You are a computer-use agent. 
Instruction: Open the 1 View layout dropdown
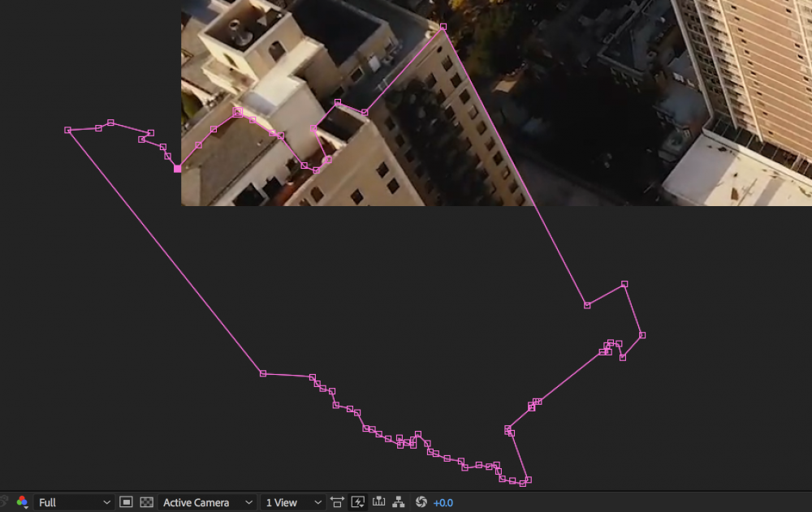click(x=294, y=502)
